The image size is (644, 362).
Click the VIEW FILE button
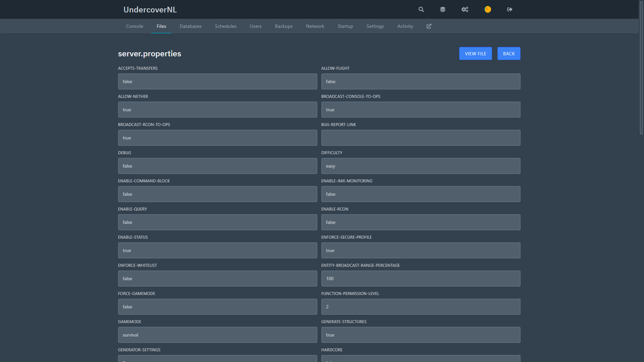pyautogui.click(x=475, y=53)
